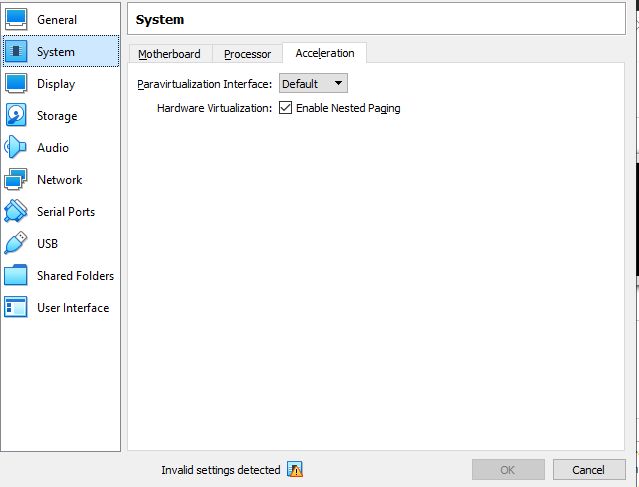Click the Paravirtualization Interface label
The height and width of the screenshot is (487, 639).
205,84
